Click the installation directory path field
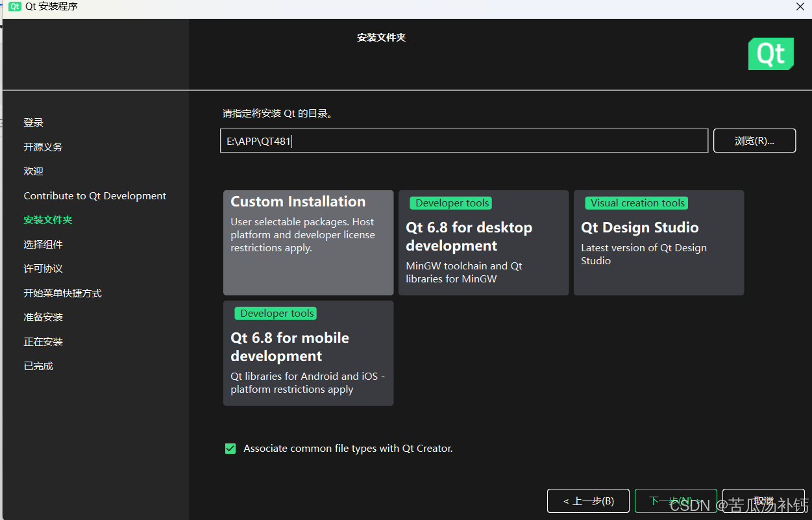 coord(464,141)
